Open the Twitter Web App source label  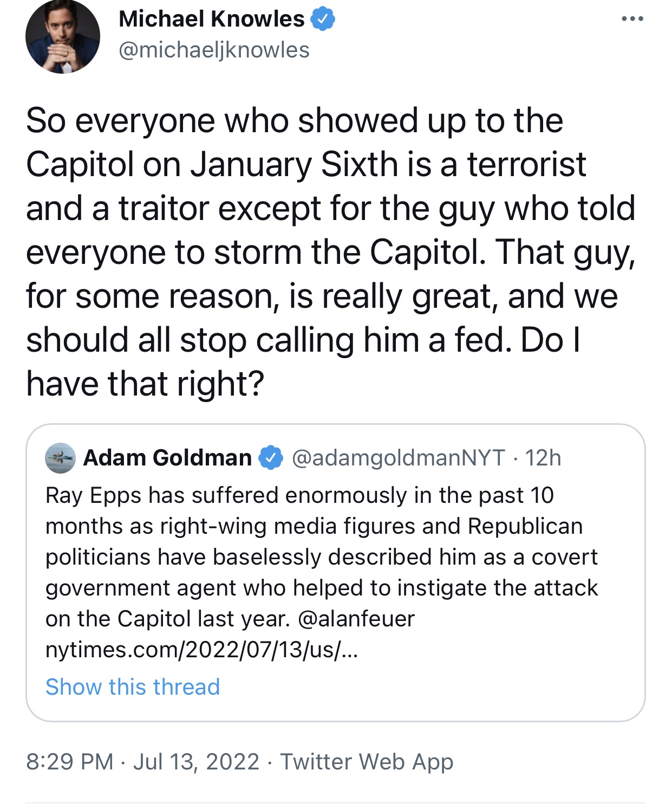[x=367, y=761]
